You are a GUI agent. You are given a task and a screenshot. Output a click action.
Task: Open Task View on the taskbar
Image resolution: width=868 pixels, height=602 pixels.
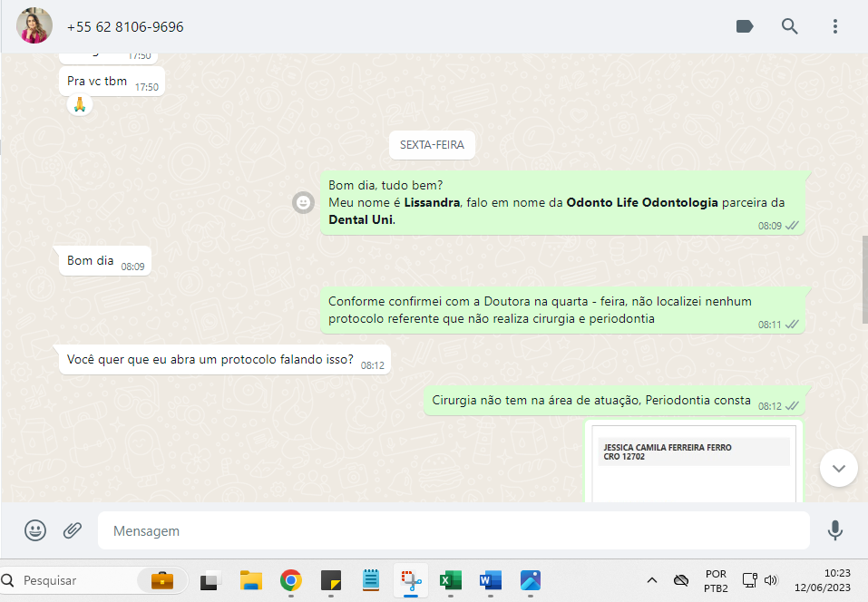point(211,580)
